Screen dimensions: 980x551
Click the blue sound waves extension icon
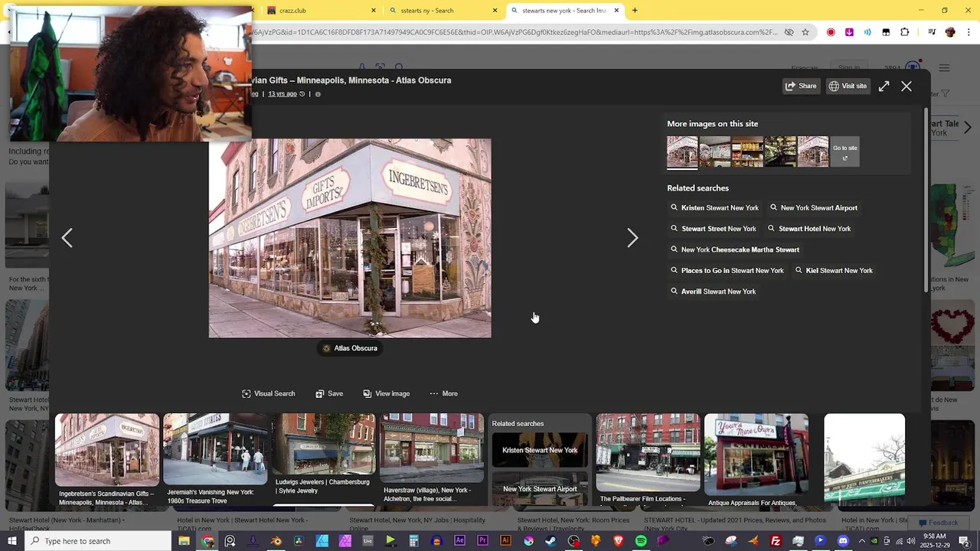[867, 32]
